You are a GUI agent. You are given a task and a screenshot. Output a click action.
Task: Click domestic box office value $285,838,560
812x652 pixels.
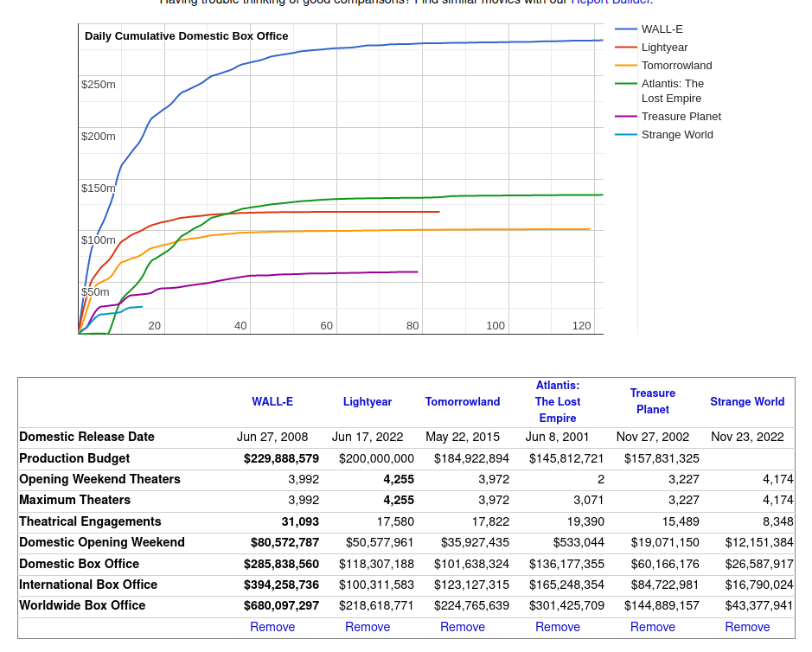click(x=281, y=564)
